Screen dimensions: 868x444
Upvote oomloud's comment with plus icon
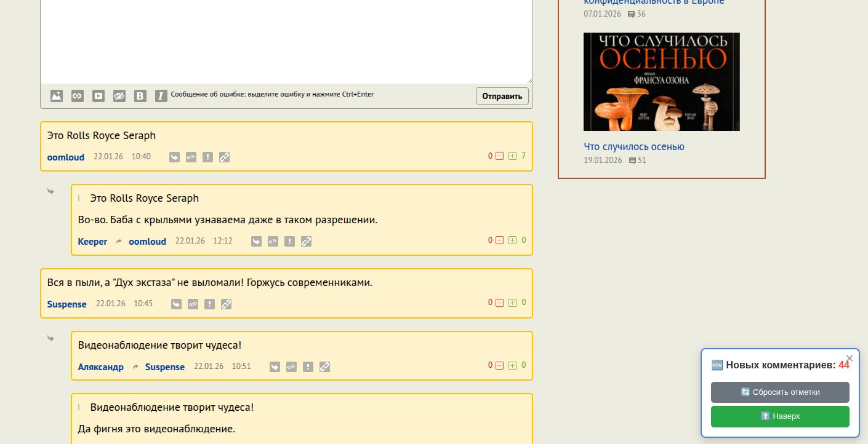coord(512,156)
